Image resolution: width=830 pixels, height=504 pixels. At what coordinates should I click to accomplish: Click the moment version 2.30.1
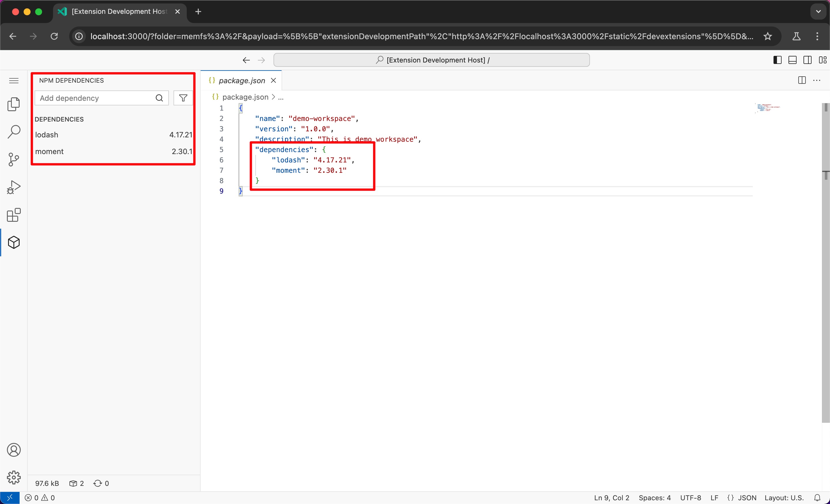click(182, 151)
